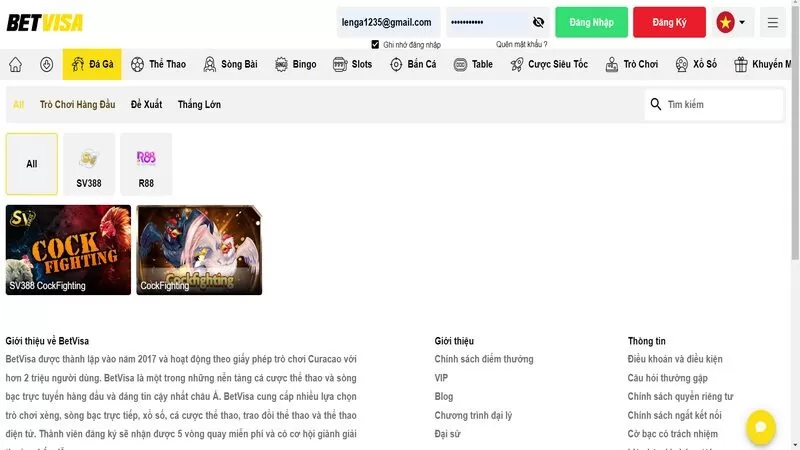The height and width of the screenshot is (450, 800).
Task: Click the home icon in navigation bar
Action: click(x=15, y=65)
